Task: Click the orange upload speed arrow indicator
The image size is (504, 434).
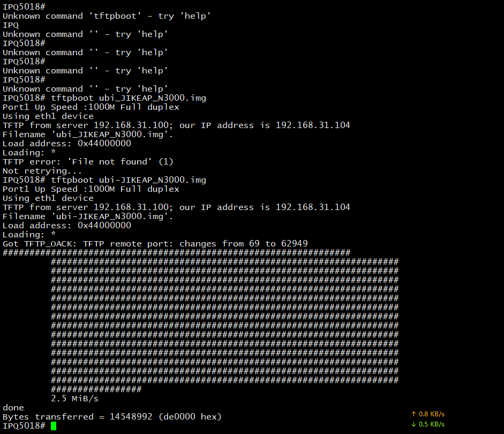Action: coord(413,414)
